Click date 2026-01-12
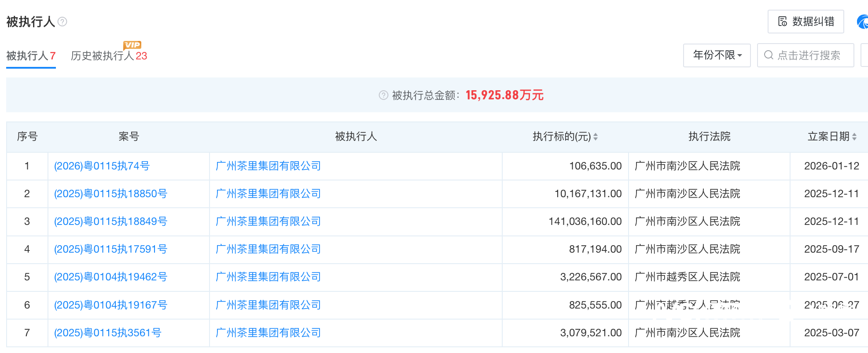The height and width of the screenshot is (353, 868). (x=831, y=166)
